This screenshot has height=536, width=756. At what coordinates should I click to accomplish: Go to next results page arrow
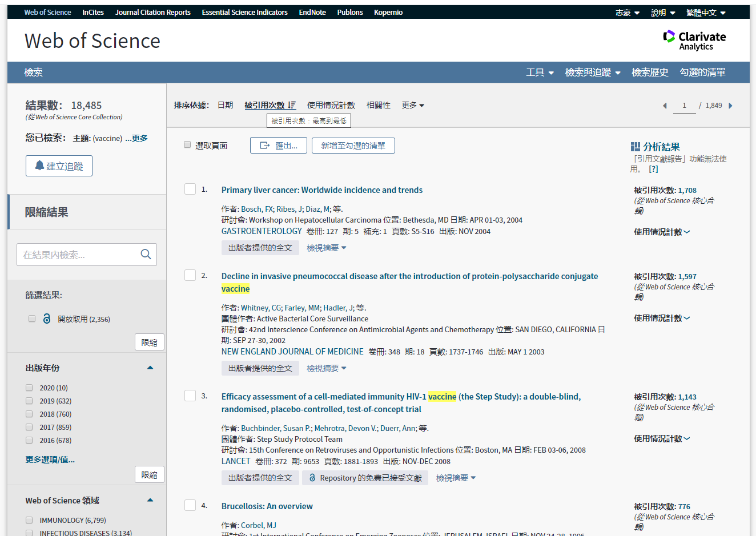(x=730, y=106)
